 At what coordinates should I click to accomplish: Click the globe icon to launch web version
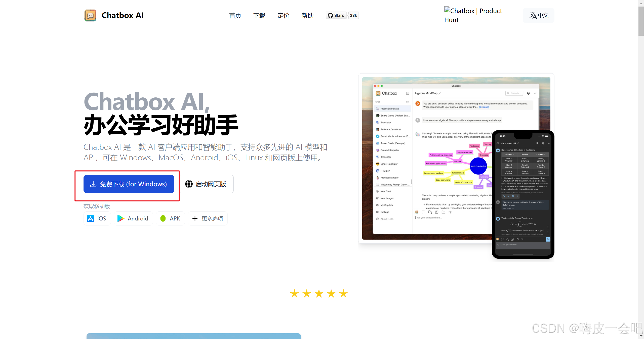[189, 184]
